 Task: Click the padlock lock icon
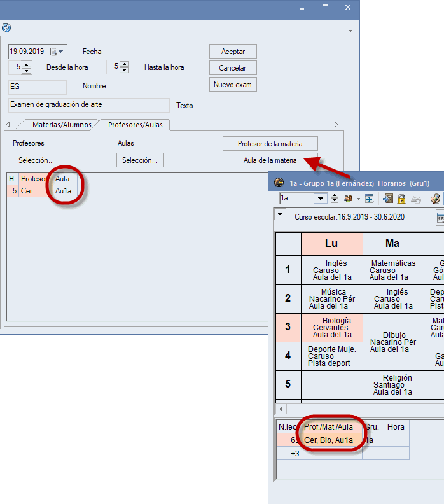coord(402,199)
